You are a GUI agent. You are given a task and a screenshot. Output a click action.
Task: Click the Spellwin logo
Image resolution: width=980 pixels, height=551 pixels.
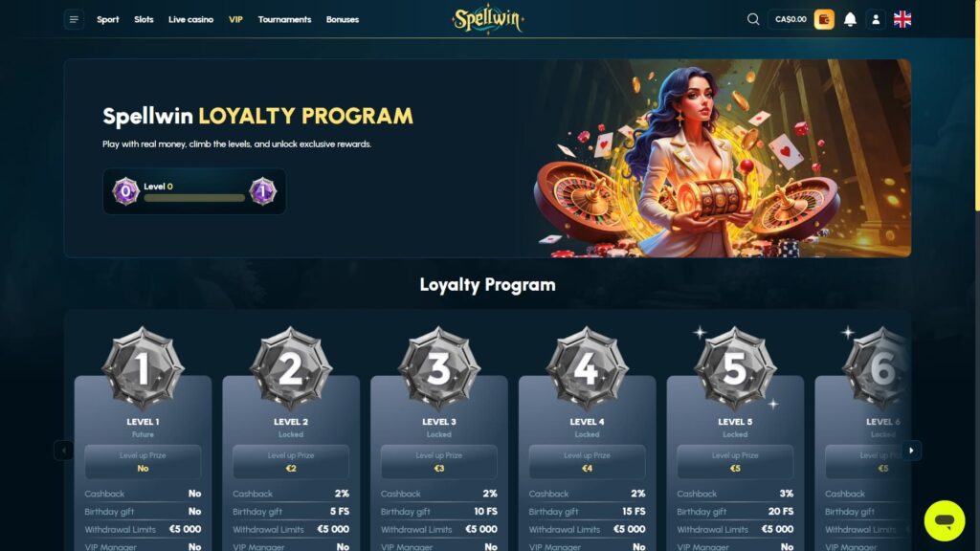[x=488, y=19]
